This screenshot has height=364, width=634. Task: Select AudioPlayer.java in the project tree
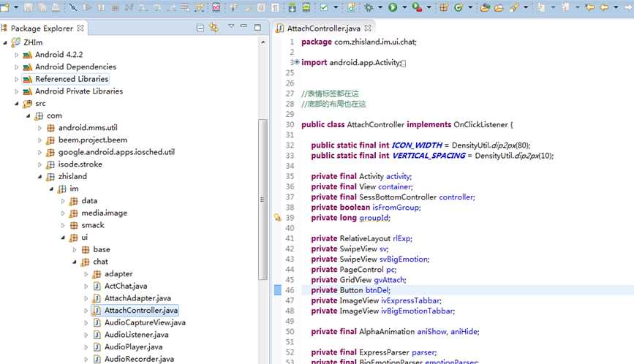click(x=133, y=346)
